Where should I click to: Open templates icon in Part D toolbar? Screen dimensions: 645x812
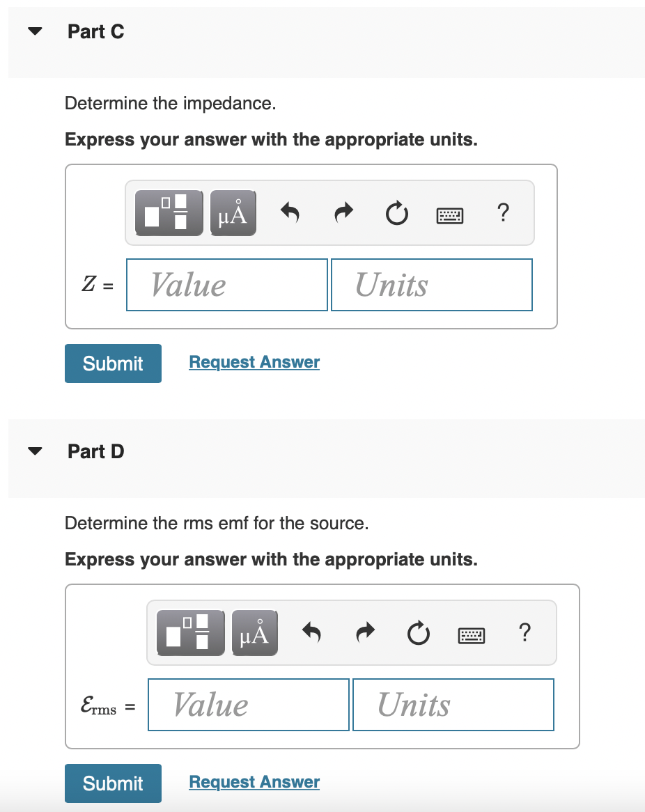pos(191,633)
